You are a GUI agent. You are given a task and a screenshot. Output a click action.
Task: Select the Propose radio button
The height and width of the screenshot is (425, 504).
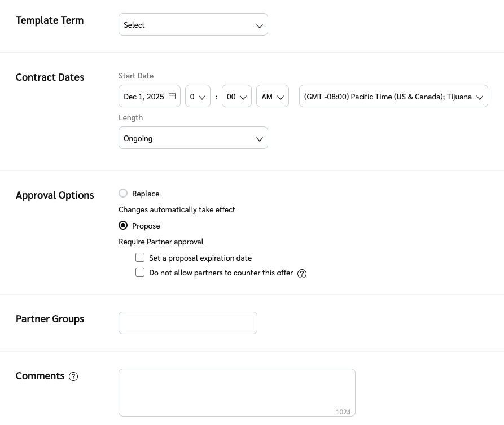coord(123,226)
